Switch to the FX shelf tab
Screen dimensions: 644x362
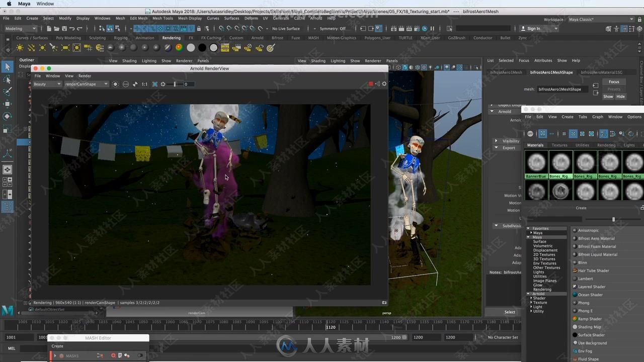coord(191,38)
